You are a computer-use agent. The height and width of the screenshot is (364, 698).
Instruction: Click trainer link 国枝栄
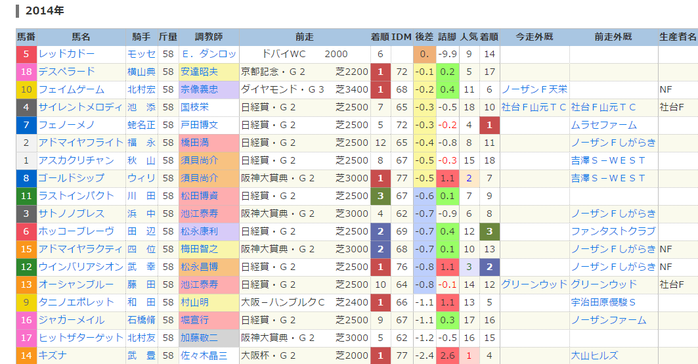(195, 107)
